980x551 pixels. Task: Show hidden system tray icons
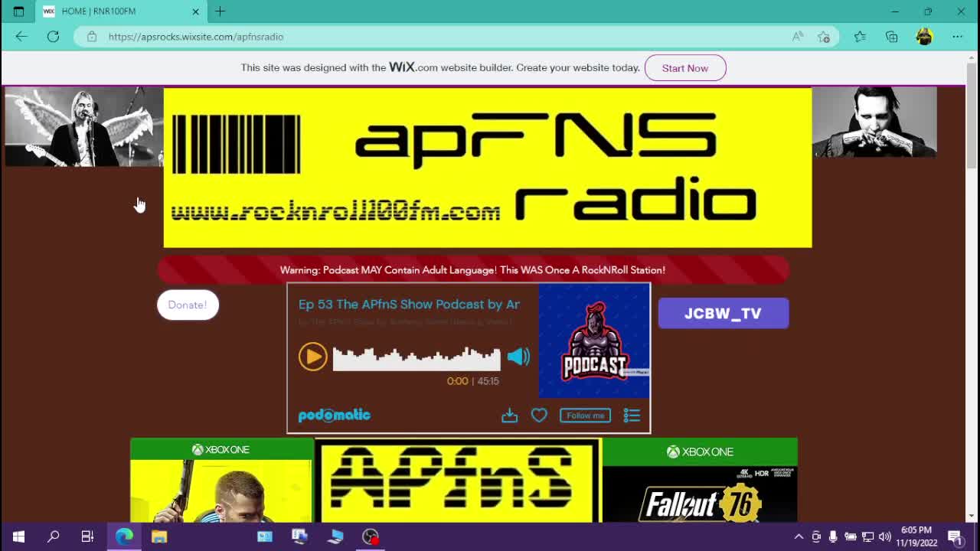[799, 536]
